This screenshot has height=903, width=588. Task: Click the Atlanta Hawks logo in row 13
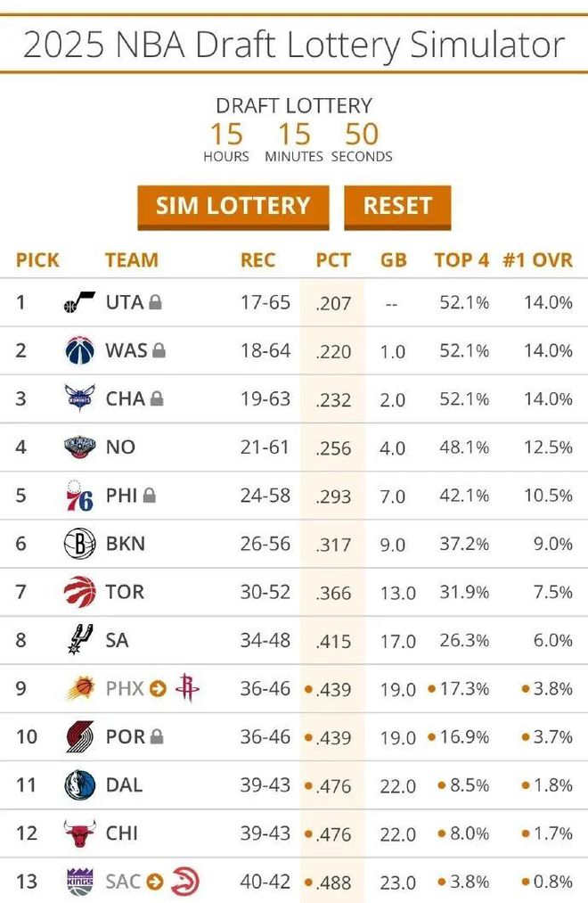click(x=184, y=882)
